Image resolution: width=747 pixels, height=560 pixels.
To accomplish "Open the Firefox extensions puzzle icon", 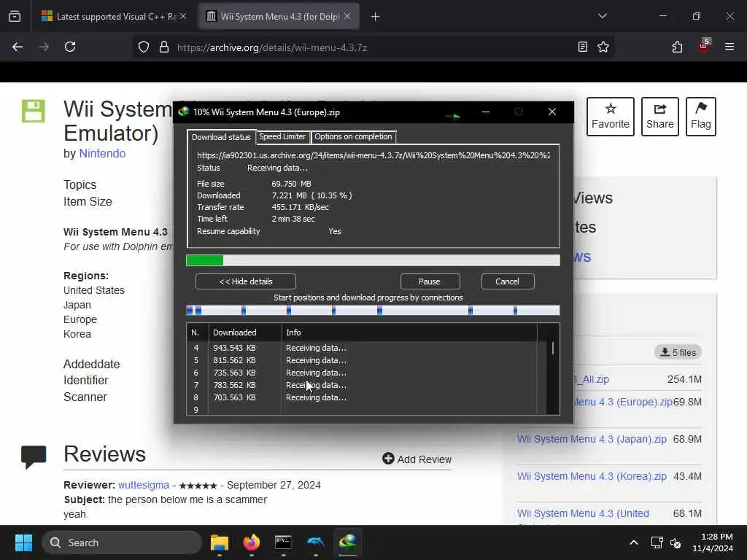I will pyautogui.click(x=677, y=47).
